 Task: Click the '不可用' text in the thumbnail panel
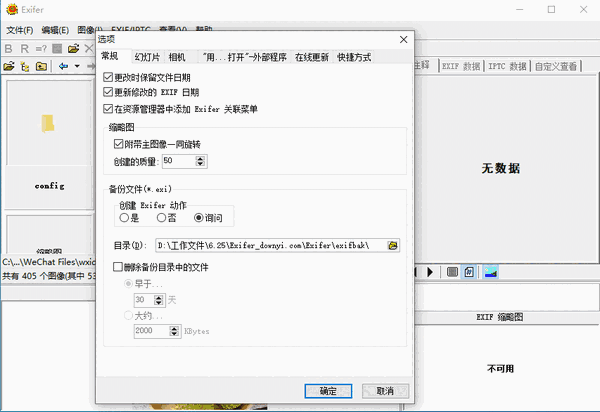[501, 369]
